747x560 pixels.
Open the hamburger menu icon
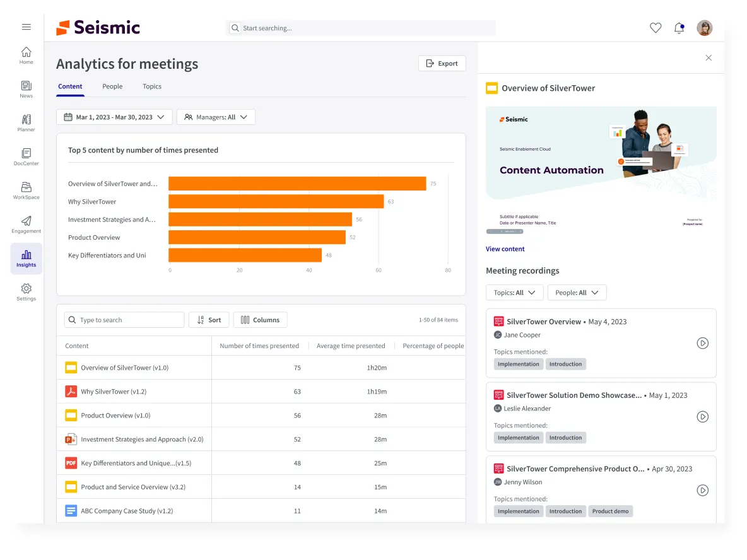click(26, 27)
